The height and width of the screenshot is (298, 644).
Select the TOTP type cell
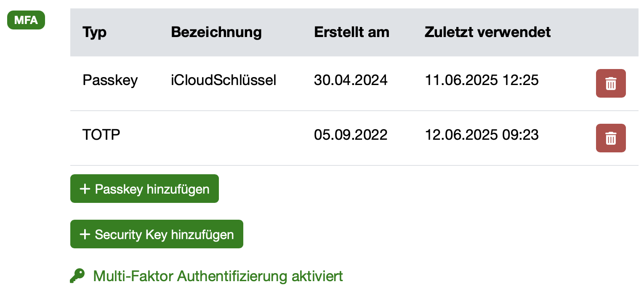click(x=101, y=135)
